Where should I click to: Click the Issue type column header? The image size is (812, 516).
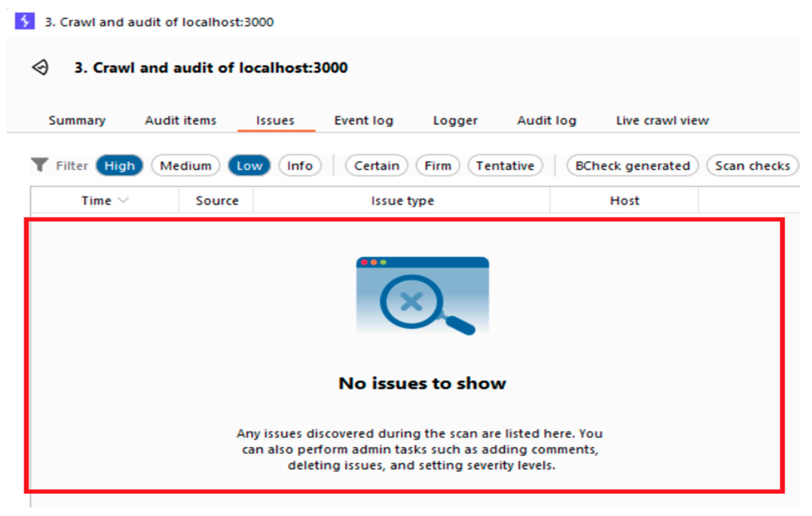coord(402,201)
